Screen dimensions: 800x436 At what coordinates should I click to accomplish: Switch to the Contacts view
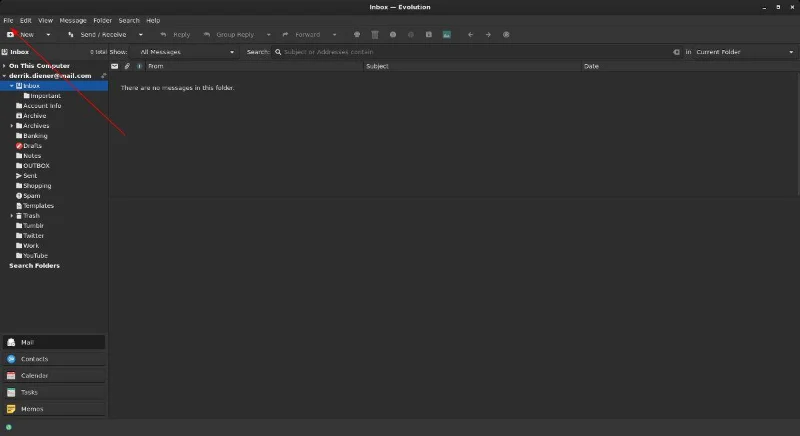pyautogui.click(x=54, y=359)
